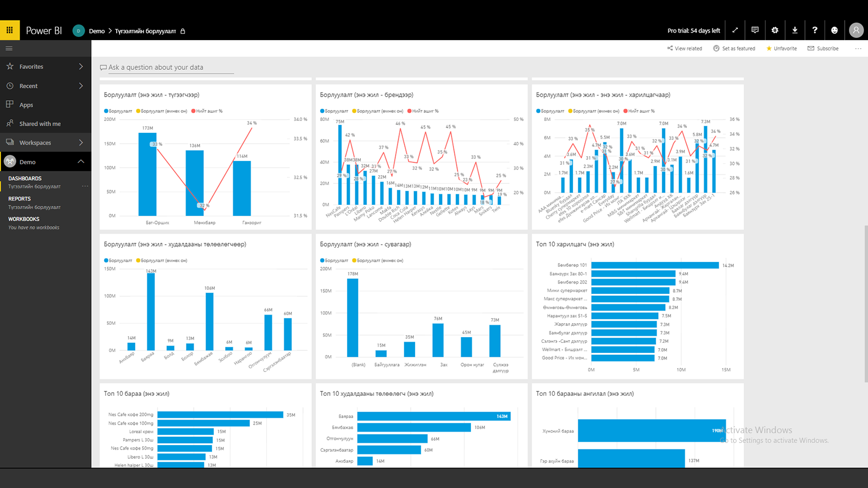Click the 173M bar for Бат-Оршил
This screenshot has height=488, width=868.
coord(148,174)
